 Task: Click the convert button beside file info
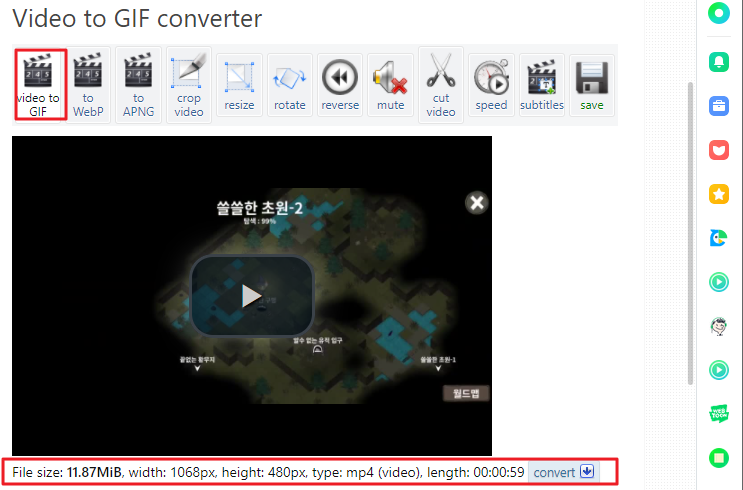[x=563, y=472]
